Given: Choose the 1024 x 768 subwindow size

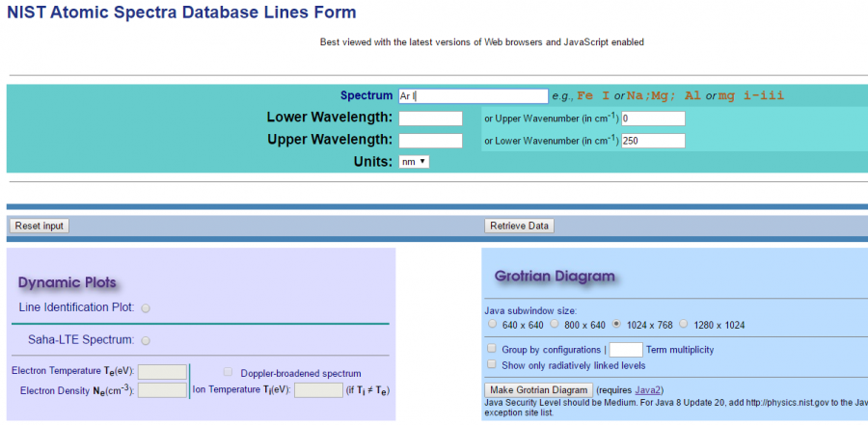Looking at the screenshot, I should click(x=616, y=324).
